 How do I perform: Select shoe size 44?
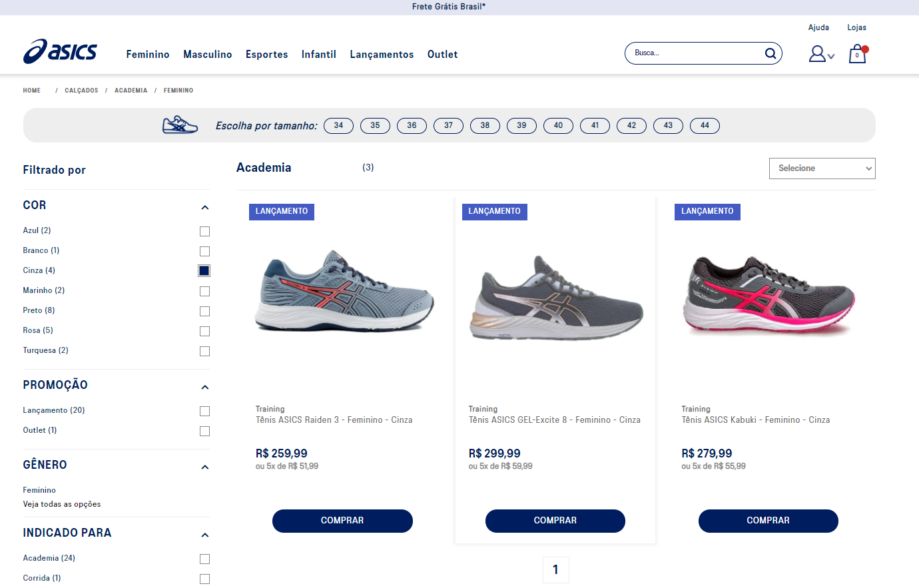(705, 125)
